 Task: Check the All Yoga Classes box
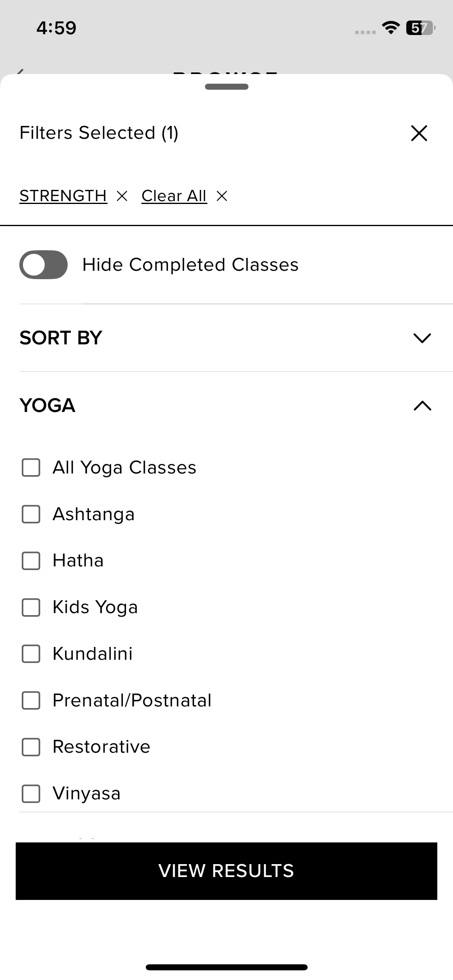click(31, 467)
